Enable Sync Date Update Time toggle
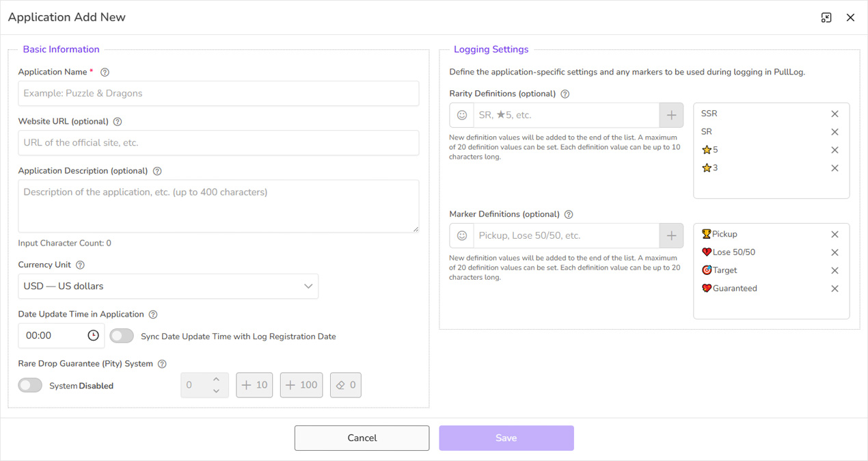 coord(122,336)
